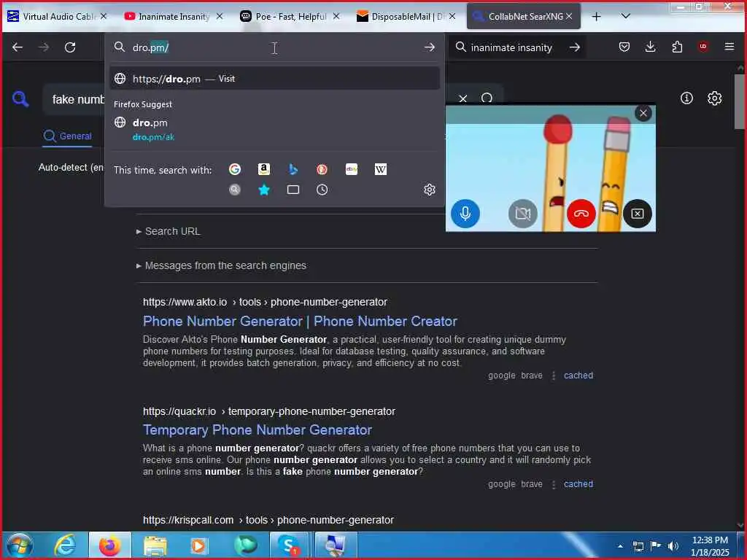Switch to DisposableMail tab
Screen dimensions: 747x560
[407, 17]
